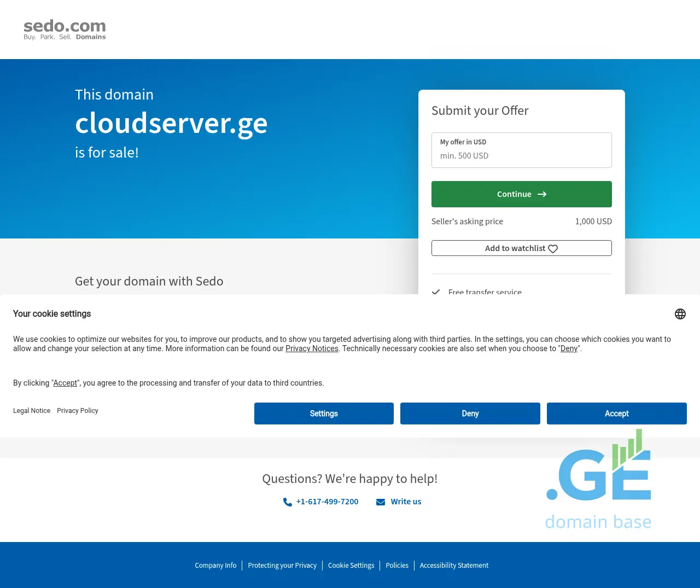Open Privacy Policy link in cookie banner
Viewport: 700px width, 588px height.
[78, 411]
